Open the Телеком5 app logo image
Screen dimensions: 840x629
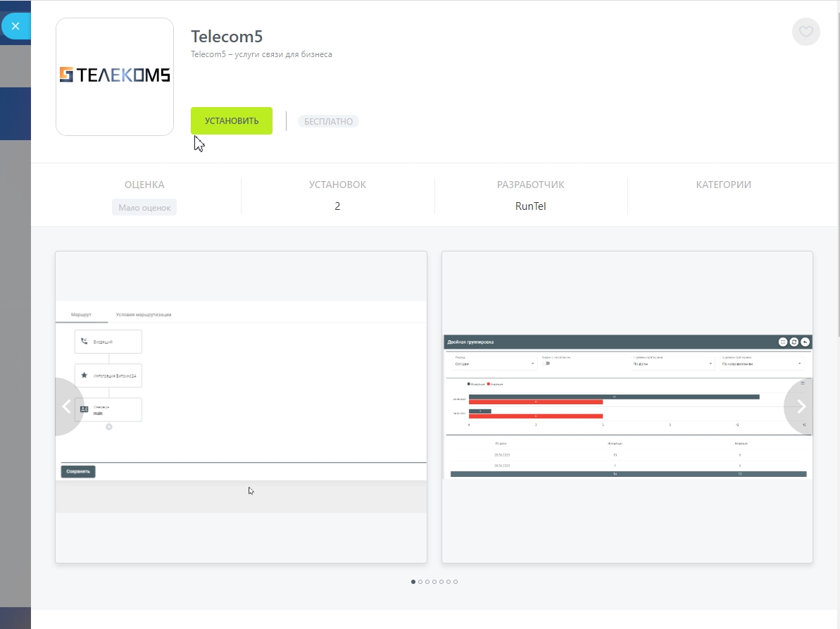point(115,77)
